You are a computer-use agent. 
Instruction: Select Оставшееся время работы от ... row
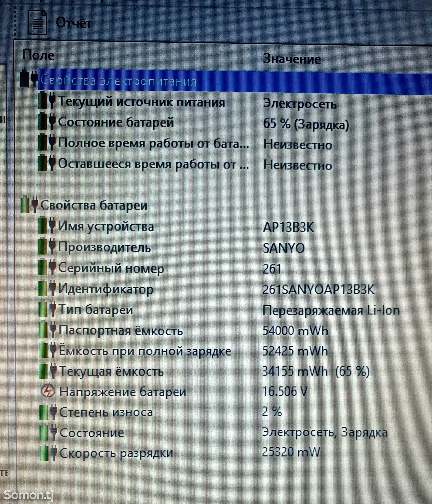coord(153,164)
